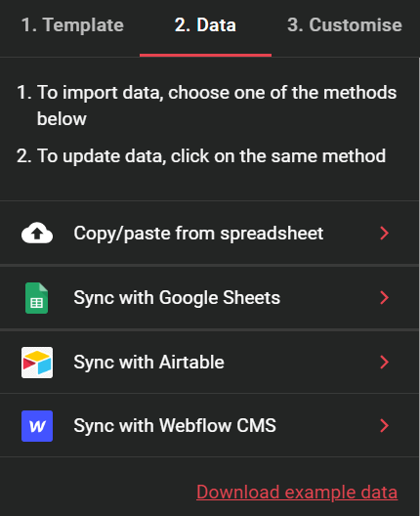Click the blue Webflow logo icon
Image resolution: width=420 pixels, height=516 pixels.
[x=37, y=426]
